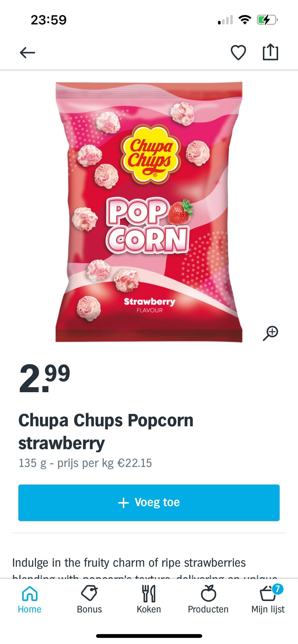Go back using the arrow icon

pyautogui.click(x=28, y=53)
